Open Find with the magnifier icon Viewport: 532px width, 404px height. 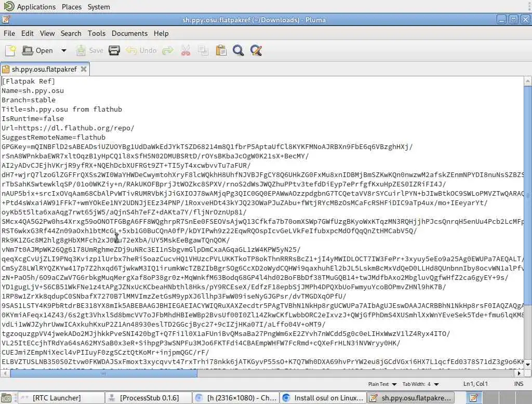pos(238,50)
